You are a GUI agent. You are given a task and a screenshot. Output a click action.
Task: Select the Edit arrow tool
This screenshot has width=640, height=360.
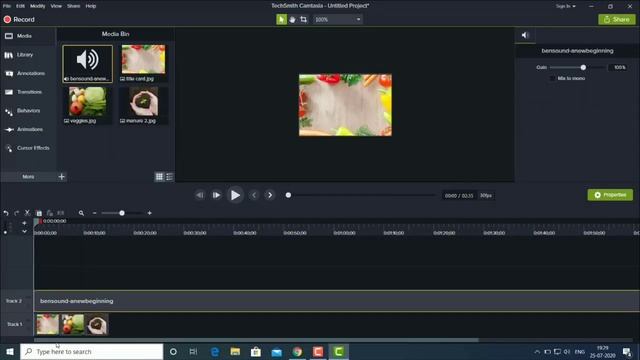pos(281,20)
